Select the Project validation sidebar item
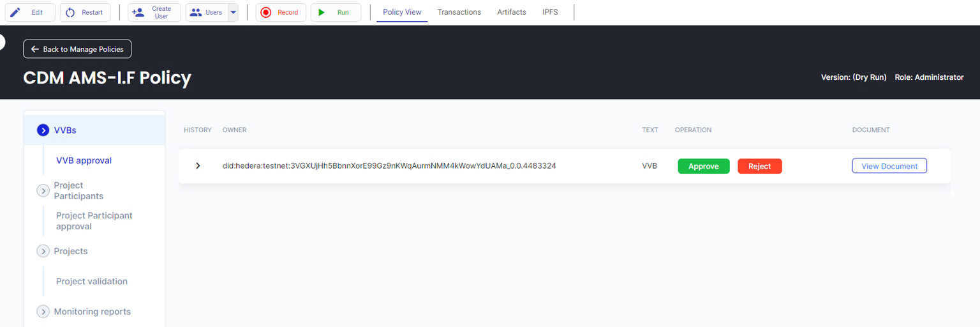 point(92,281)
